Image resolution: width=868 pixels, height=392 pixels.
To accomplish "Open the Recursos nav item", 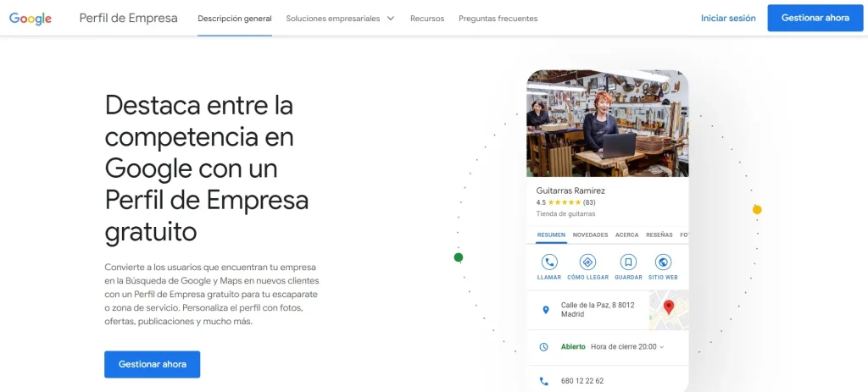I will 427,19.
